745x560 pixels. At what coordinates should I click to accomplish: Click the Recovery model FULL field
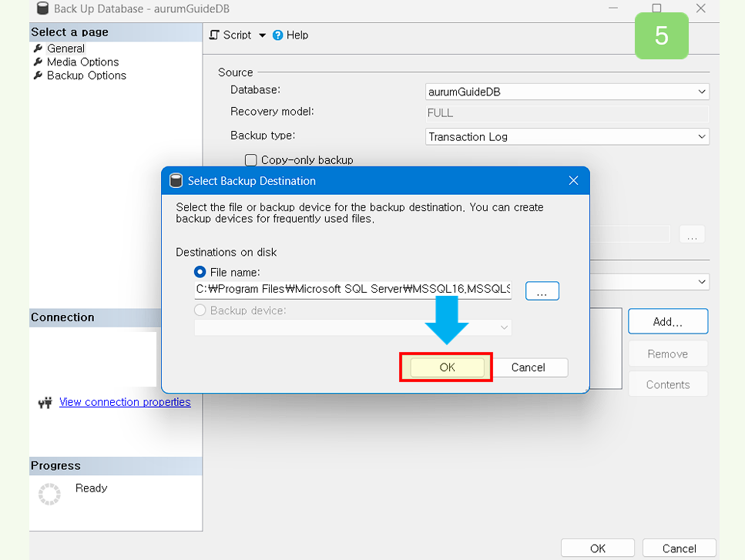pos(567,113)
